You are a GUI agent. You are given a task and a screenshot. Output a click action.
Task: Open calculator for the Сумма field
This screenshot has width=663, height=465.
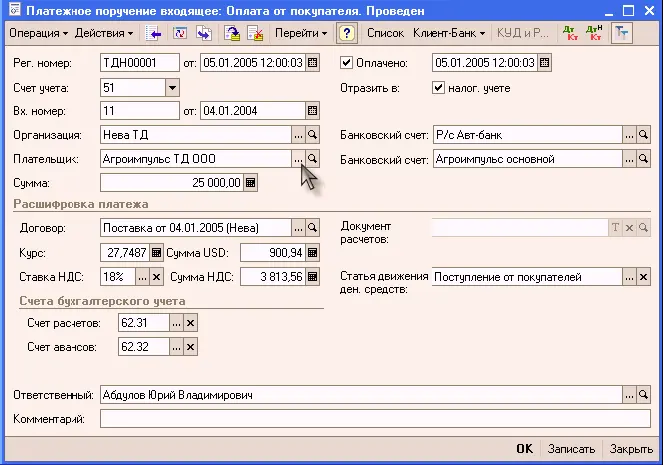[251, 183]
